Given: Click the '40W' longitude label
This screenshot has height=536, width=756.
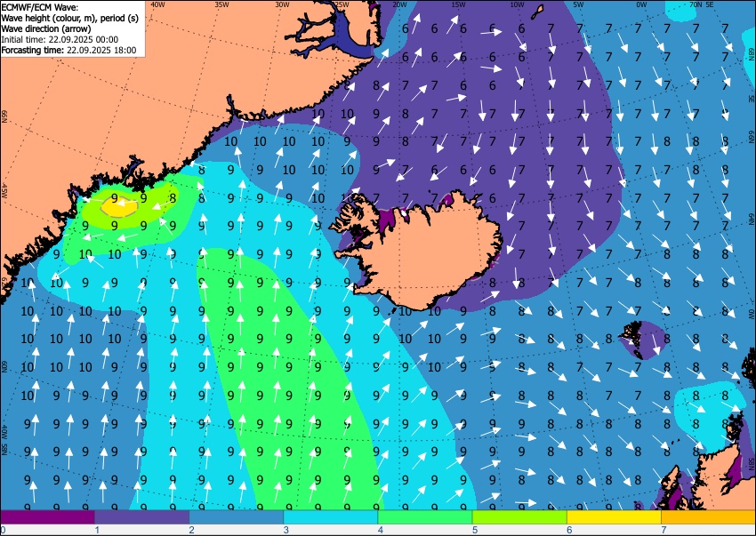Looking at the screenshot, I should [x=157, y=4].
